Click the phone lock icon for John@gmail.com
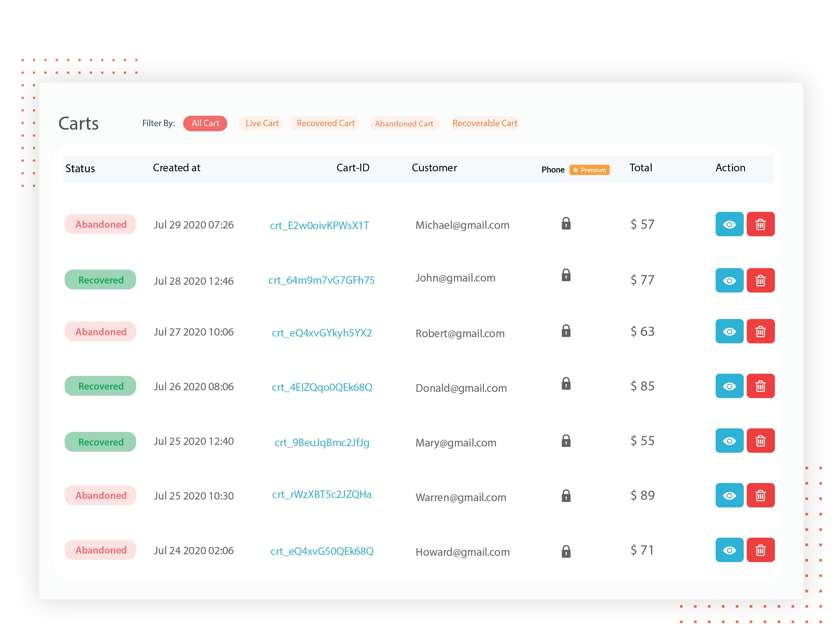Screen dimensions: 840x640 566,275
